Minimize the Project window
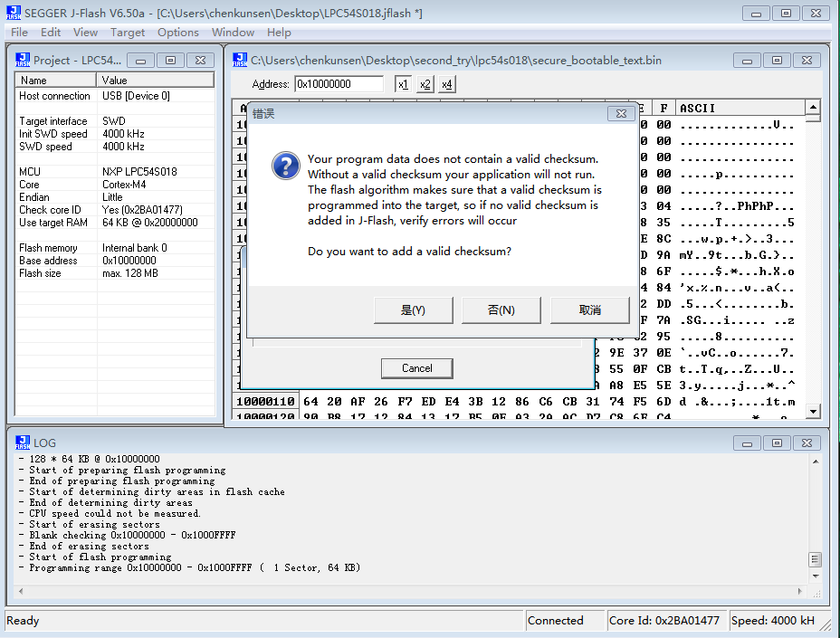The width and height of the screenshot is (840, 638). (141, 61)
